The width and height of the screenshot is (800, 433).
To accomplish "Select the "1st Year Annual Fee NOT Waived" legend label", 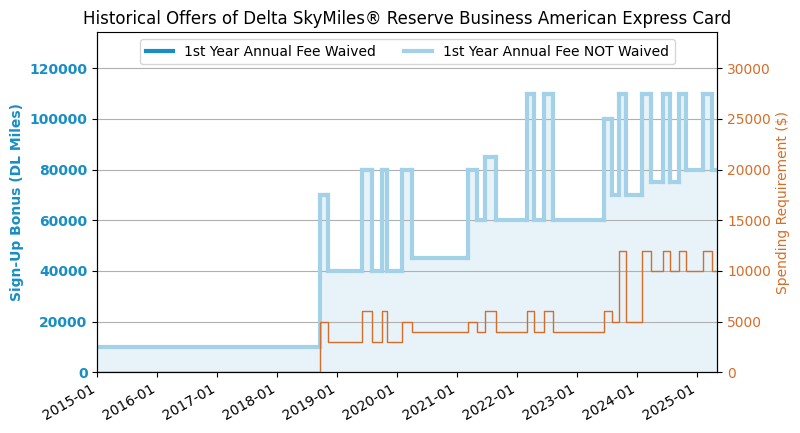I will coord(555,51).
